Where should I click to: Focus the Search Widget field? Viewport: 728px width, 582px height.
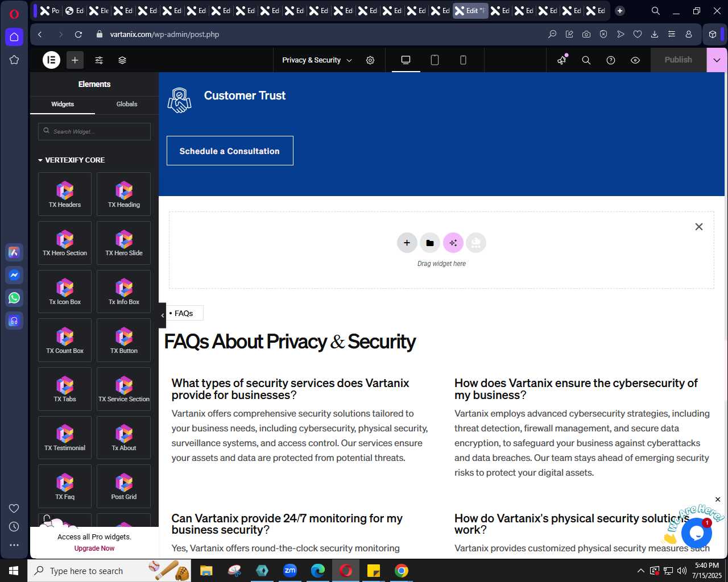[x=94, y=131]
